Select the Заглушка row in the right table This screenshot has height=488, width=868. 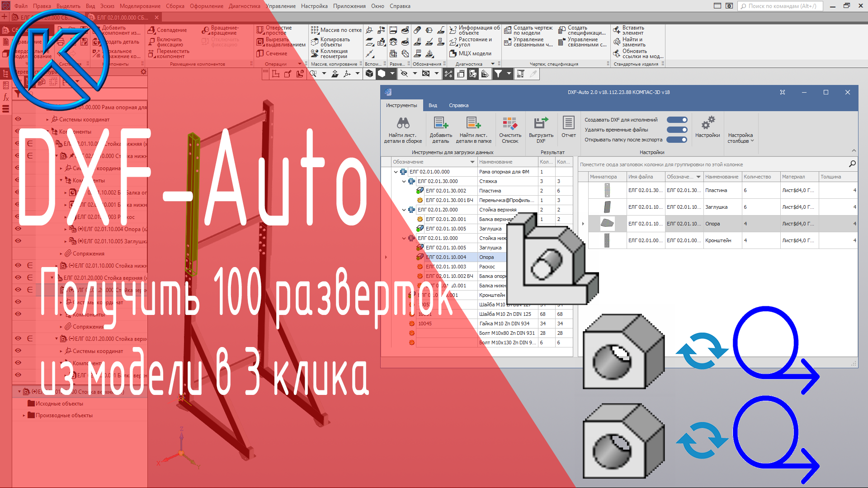tap(722, 207)
